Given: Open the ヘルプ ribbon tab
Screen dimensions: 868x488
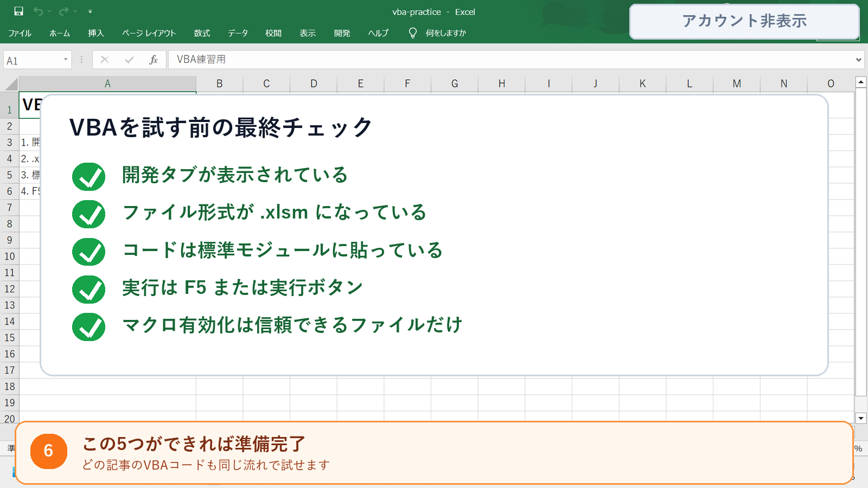Looking at the screenshot, I should click(378, 33).
